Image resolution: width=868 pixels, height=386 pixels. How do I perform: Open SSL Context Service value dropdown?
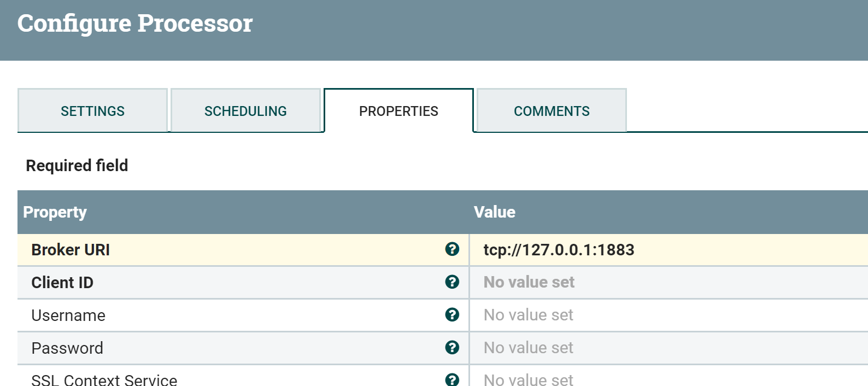tap(528, 379)
